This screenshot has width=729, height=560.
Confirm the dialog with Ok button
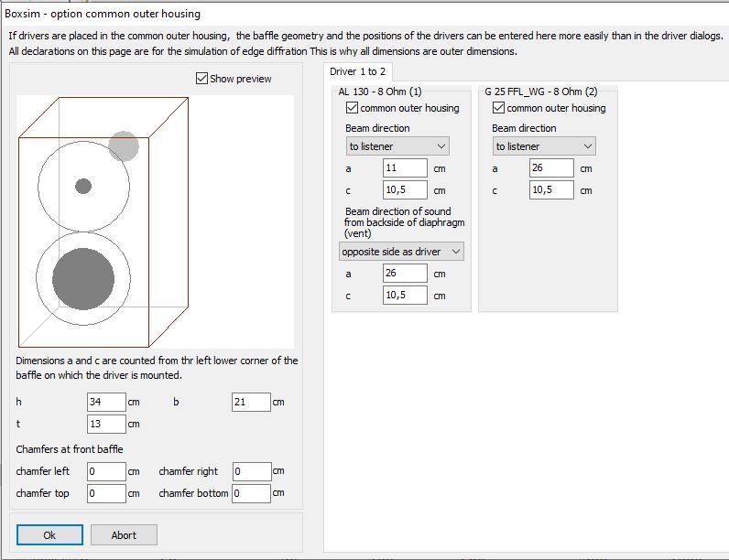49,535
